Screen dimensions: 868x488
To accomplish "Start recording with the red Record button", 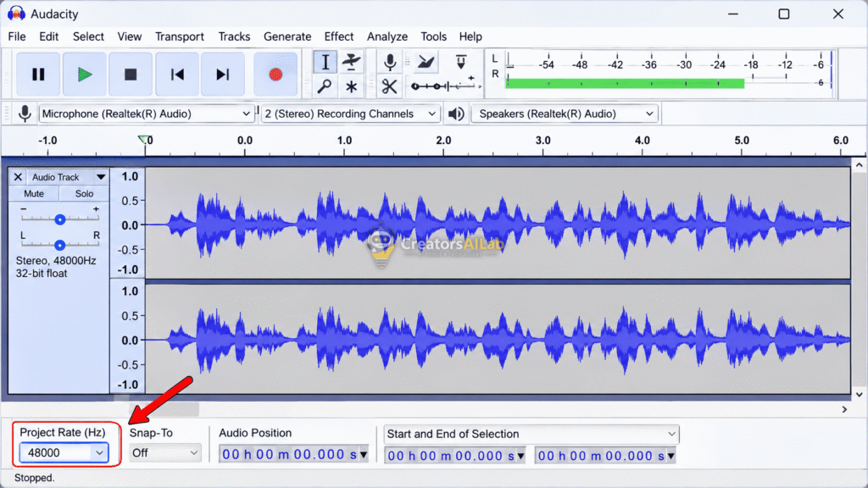I will [x=275, y=75].
